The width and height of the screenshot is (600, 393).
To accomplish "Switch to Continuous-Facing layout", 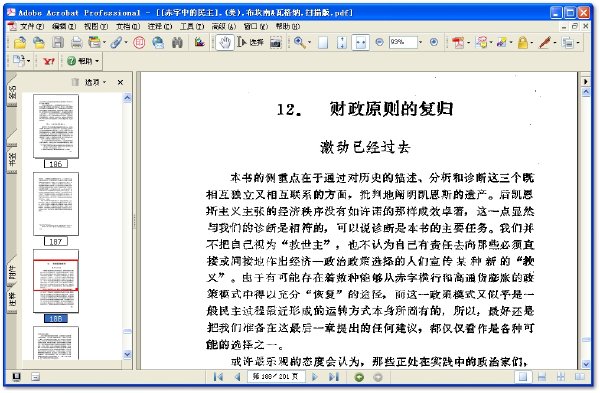I will point(561,377).
